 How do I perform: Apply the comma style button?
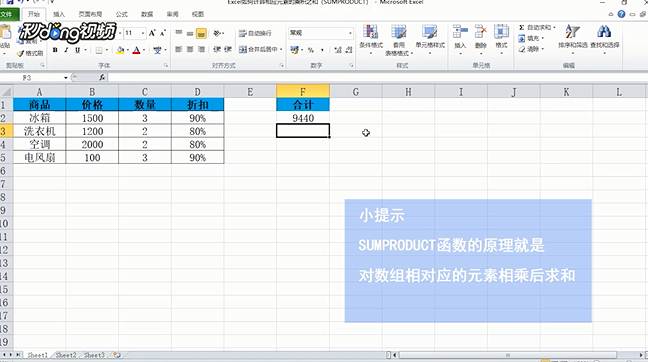tap(322, 50)
